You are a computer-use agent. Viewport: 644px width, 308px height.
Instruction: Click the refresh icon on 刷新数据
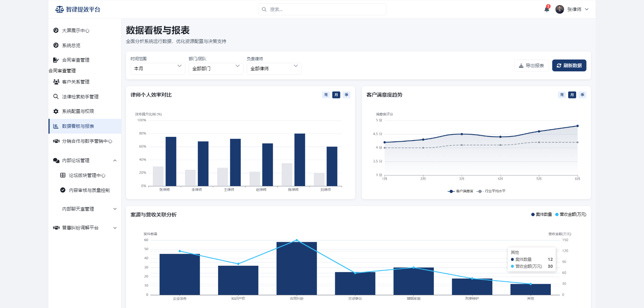pos(559,65)
